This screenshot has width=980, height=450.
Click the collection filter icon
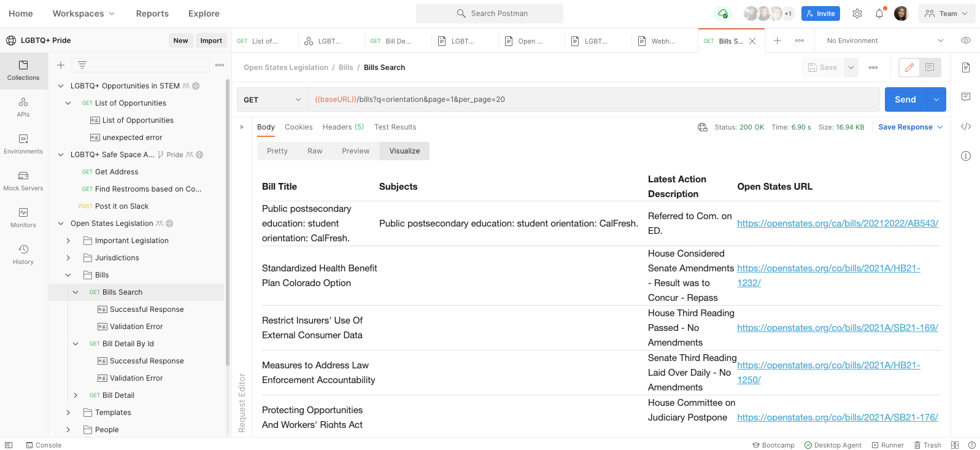(82, 65)
